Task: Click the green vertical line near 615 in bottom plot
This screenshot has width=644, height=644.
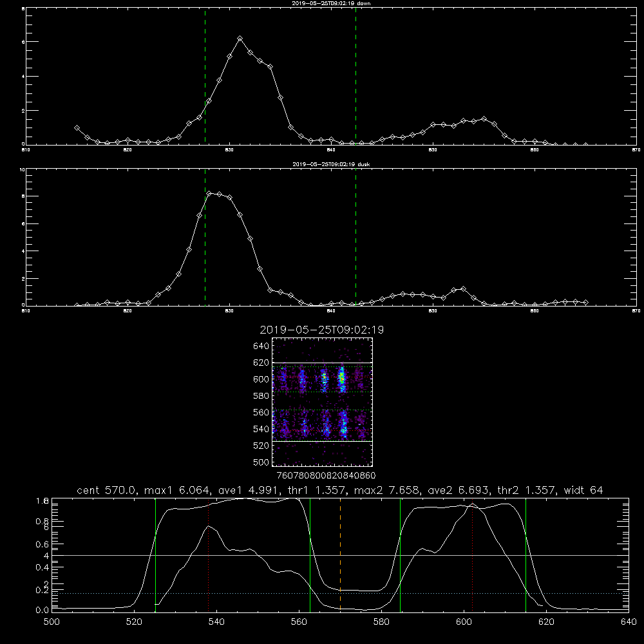Action: [526, 555]
